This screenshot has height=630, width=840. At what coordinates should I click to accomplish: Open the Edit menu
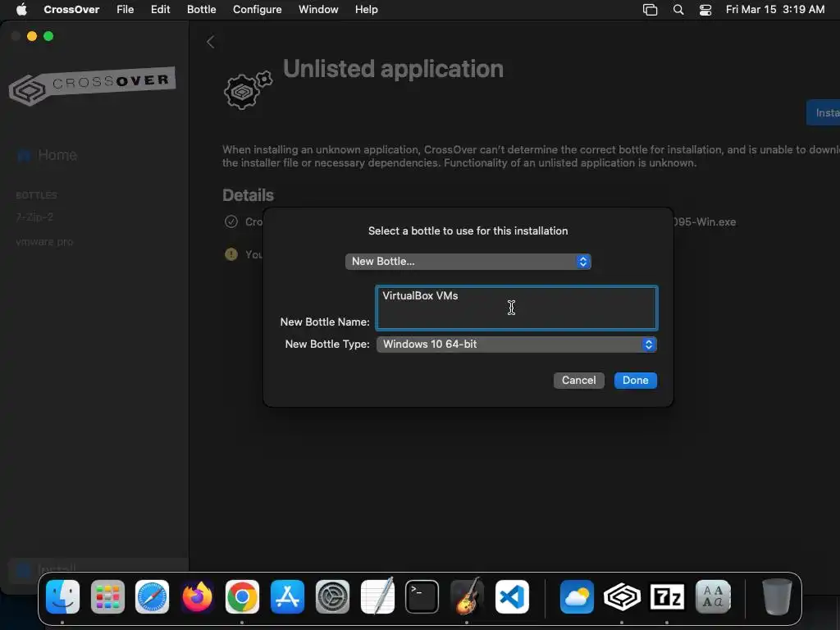click(x=160, y=9)
